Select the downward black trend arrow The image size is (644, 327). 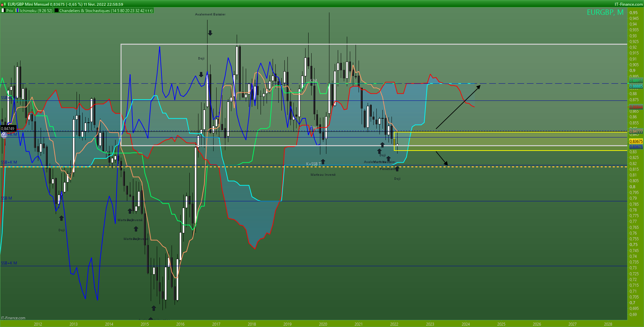(442, 158)
